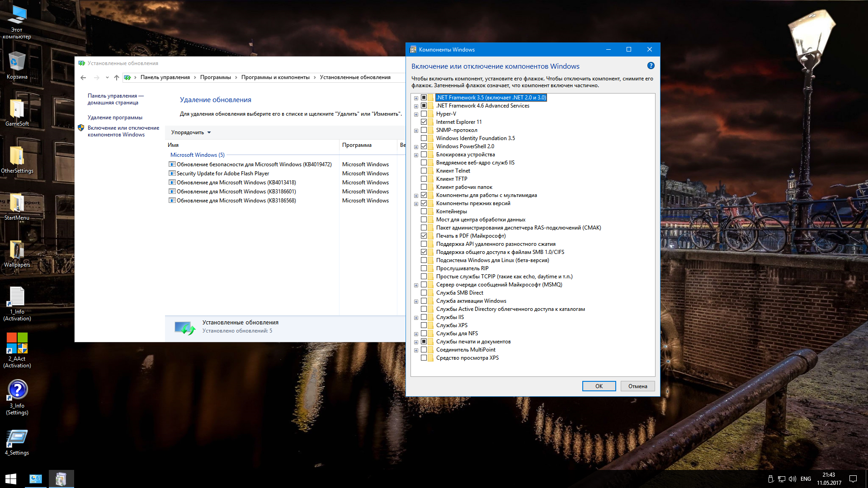Select the Wallpapers folder icon
The width and height of the screenshot is (868, 488).
pyautogui.click(x=17, y=253)
